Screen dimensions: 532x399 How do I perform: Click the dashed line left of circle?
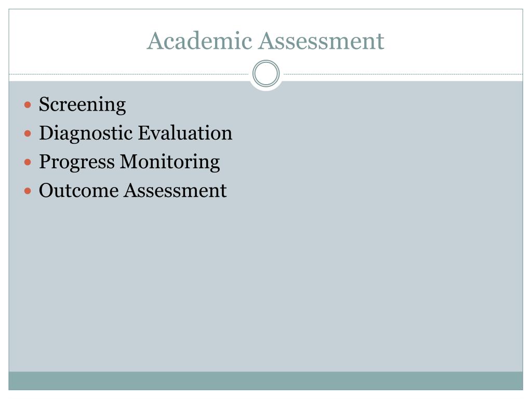click(x=129, y=74)
